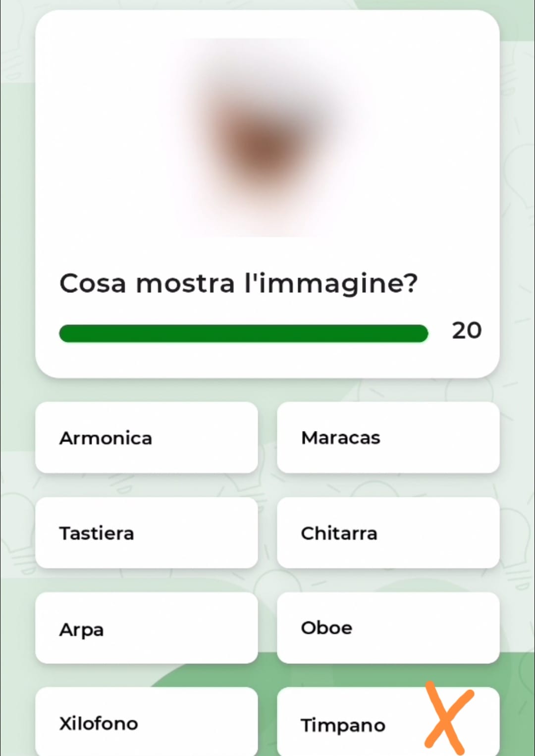The image size is (535, 756).
Task: Click the word "mostra" in the question
Action: click(185, 284)
